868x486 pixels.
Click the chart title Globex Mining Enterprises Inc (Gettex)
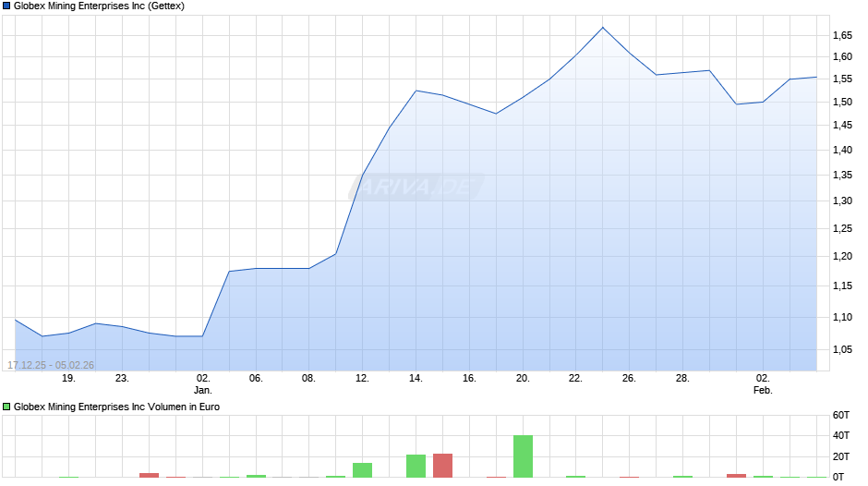click(99, 6)
